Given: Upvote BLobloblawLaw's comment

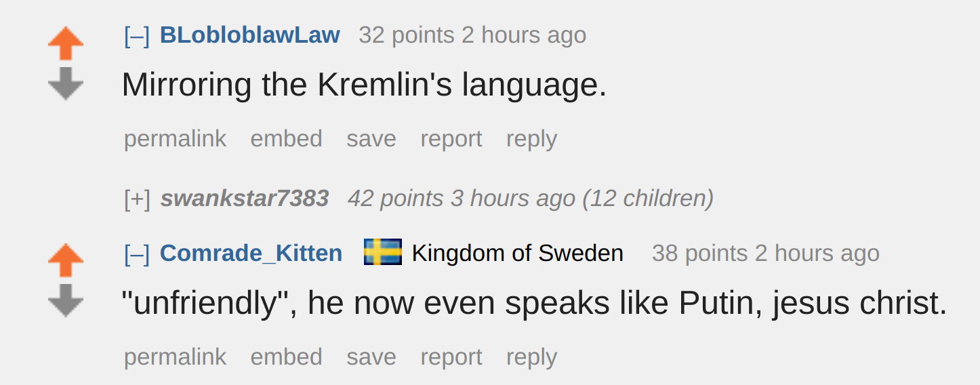Looking at the screenshot, I should click(66, 43).
